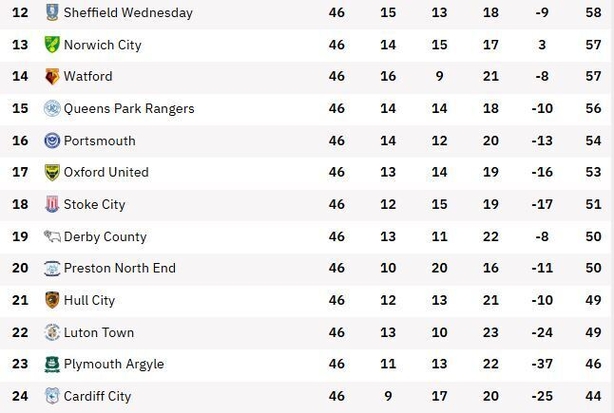Open the Sheffield Wednesday team name link
614x413 pixels.
(128, 13)
